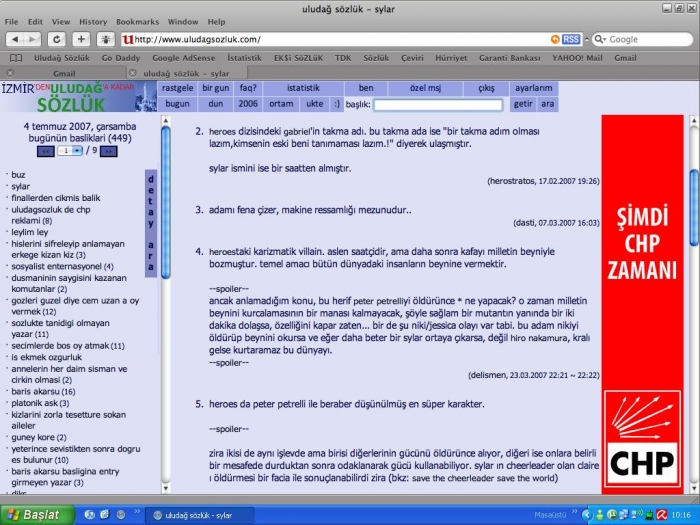
Task: Close the Gmail tab with its X icon
Action: [10, 73]
